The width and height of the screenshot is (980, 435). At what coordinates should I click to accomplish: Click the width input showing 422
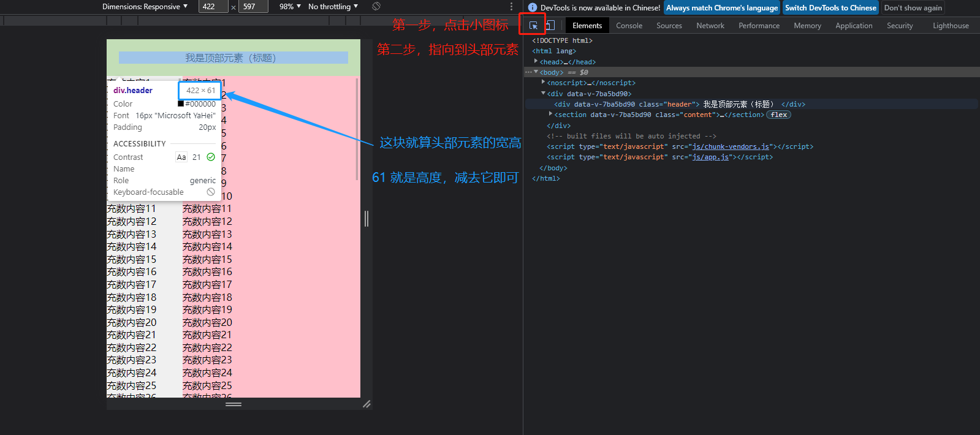click(213, 7)
